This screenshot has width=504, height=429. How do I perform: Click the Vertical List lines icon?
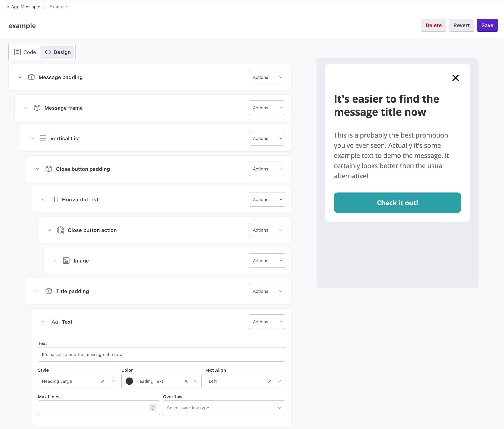tap(43, 138)
